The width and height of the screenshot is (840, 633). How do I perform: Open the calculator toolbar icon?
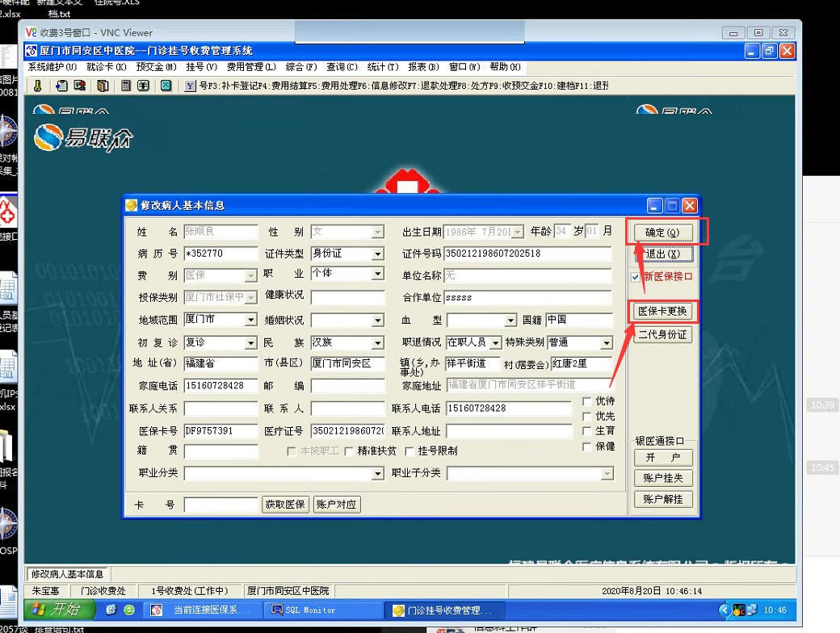pyautogui.click(x=126, y=86)
